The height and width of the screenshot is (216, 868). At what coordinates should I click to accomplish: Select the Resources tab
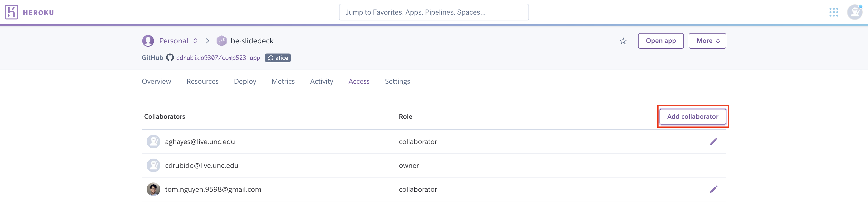coord(203,81)
